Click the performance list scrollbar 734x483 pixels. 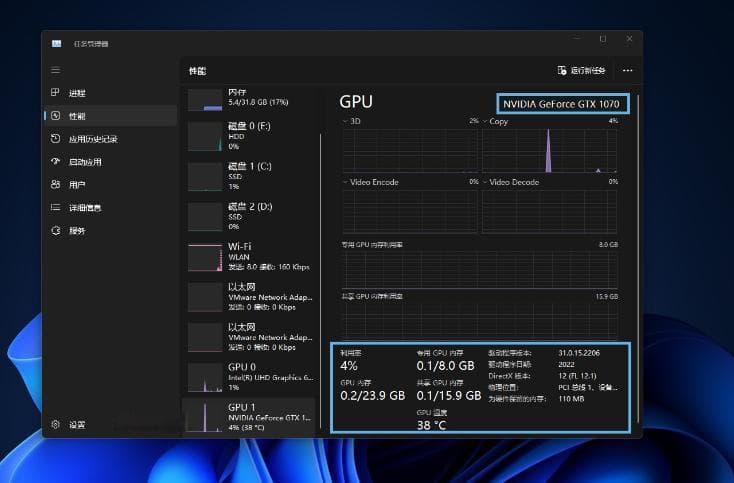[321, 281]
